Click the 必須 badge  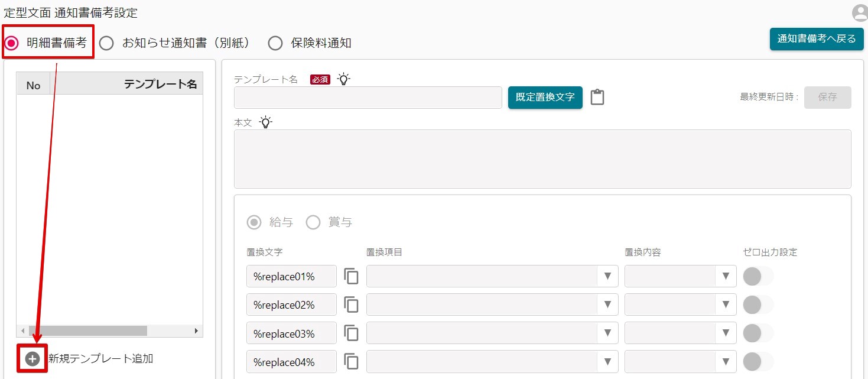point(320,79)
